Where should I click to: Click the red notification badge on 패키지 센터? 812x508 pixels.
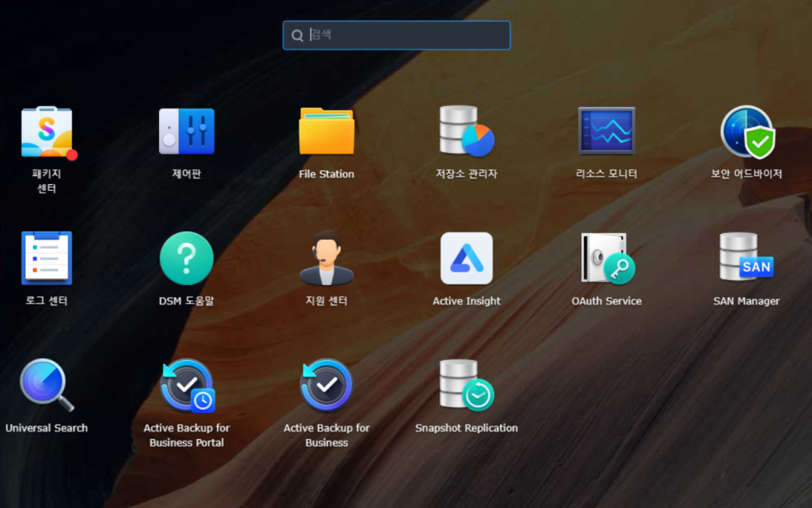(x=72, y=155)
